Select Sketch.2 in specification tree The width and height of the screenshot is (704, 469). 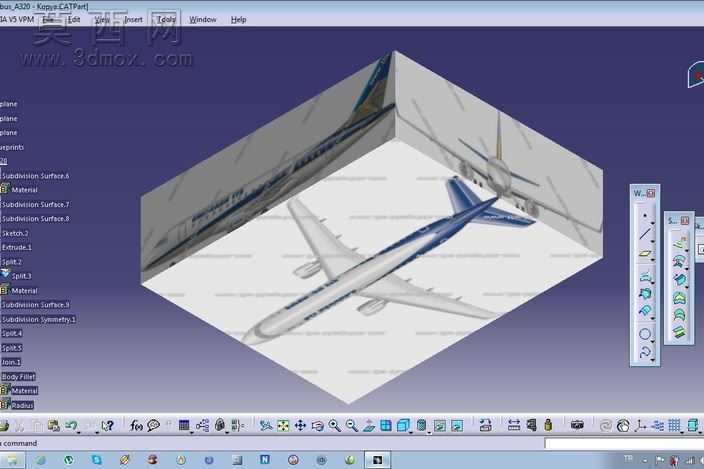pyautogui.click(x=15, y=233)
